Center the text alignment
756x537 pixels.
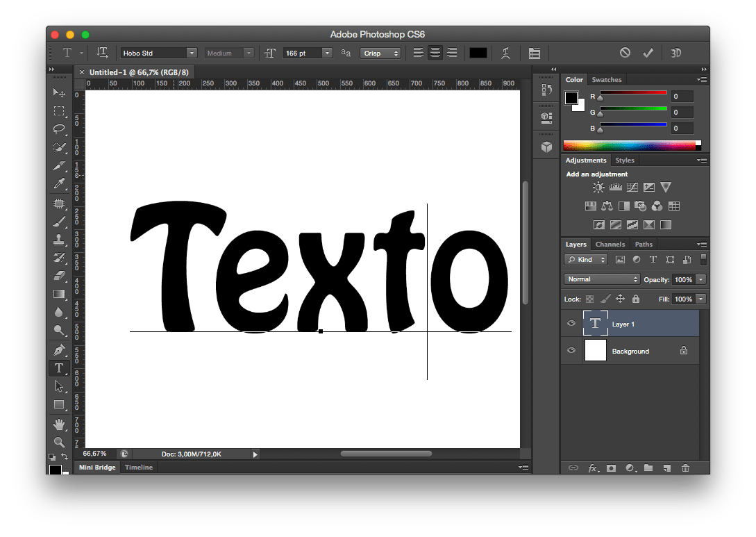[x=435, y=53]
